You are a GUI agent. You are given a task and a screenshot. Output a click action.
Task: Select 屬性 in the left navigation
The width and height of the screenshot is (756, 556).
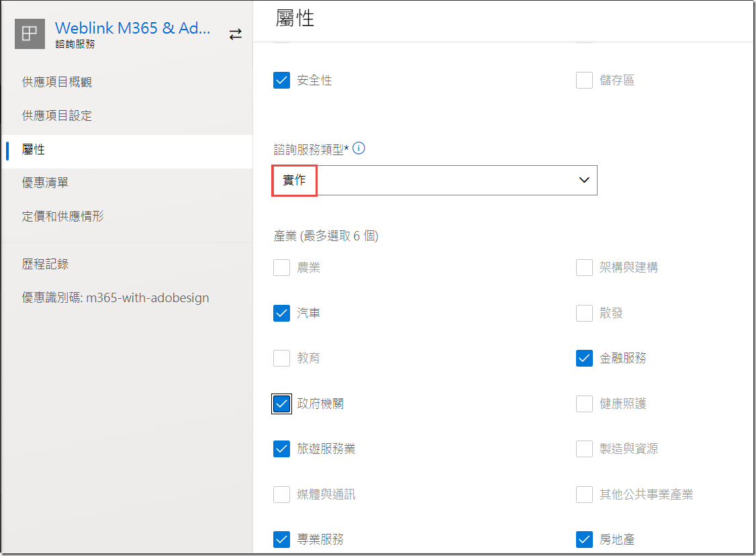(34, 149)
